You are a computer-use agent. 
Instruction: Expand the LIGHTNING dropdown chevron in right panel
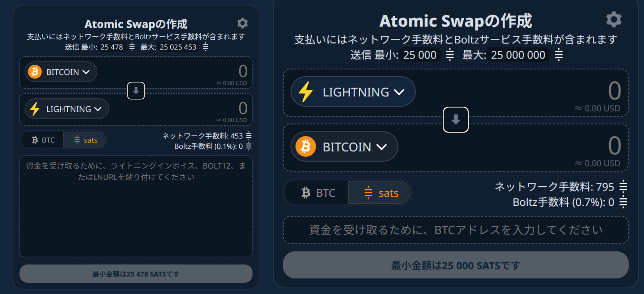click(x=399, y=92)
